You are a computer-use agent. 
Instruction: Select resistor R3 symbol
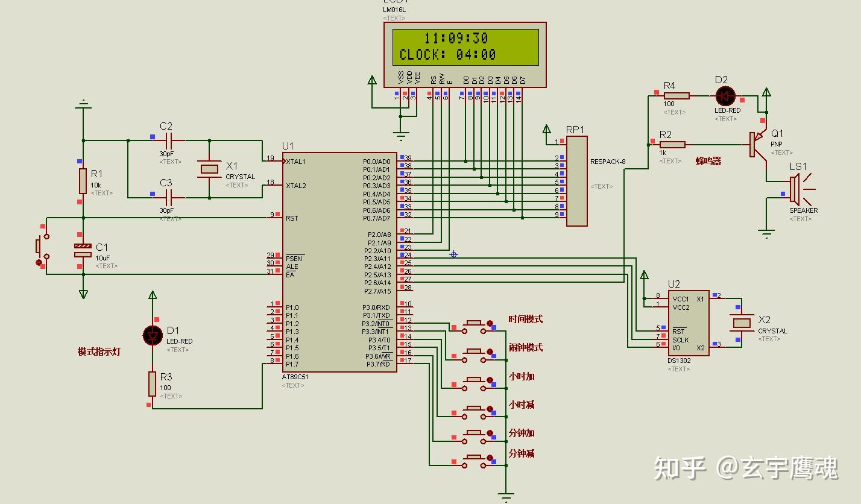(153, 384)
